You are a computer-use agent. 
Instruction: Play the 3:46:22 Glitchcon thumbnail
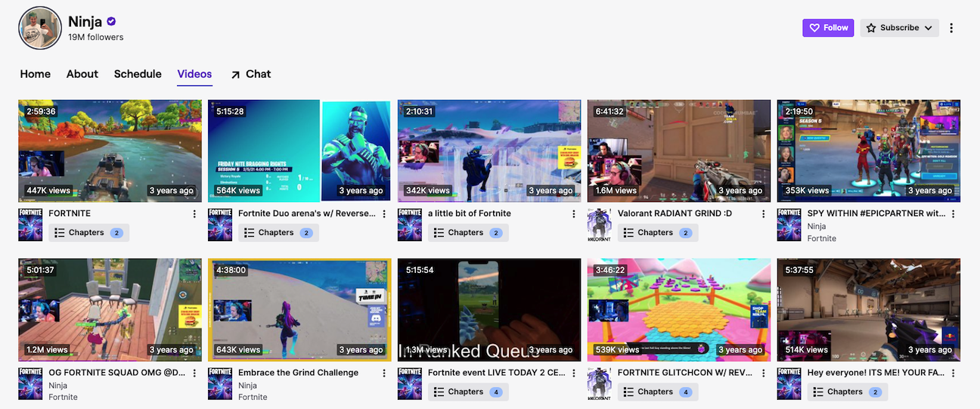679,310
